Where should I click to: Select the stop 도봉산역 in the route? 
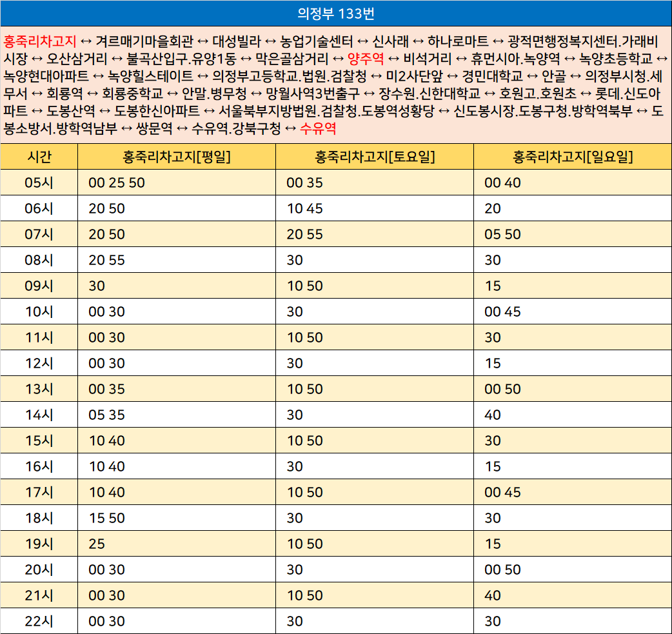click(71, 111)
